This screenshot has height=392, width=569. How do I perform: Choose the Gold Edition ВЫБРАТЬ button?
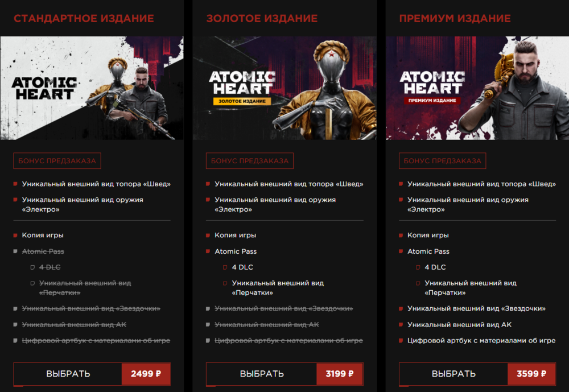coord(262,373)
